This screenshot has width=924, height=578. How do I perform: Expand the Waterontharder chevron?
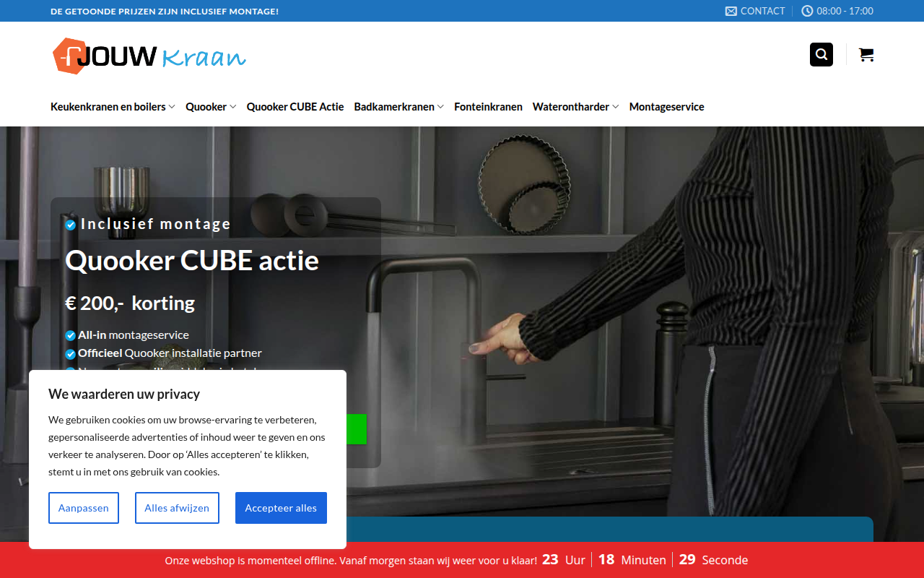616,107
